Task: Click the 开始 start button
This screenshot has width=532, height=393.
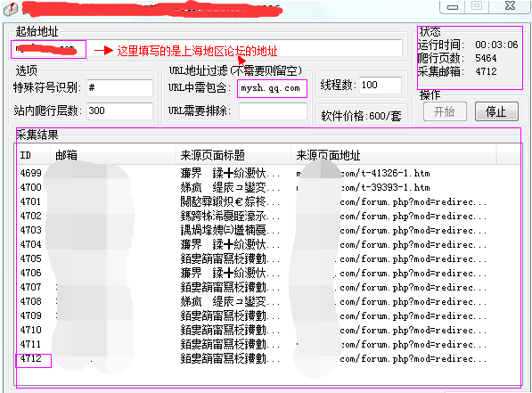Action: click(445, 111)
